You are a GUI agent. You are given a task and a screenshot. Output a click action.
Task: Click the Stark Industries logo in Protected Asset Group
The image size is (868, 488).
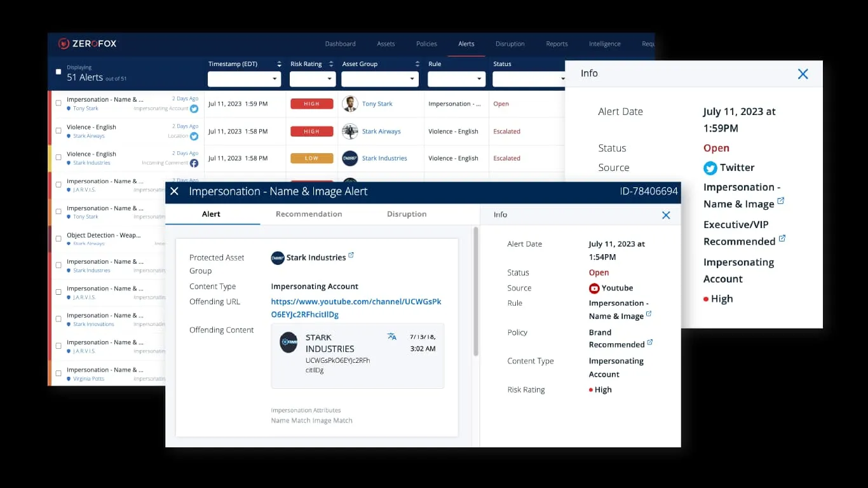[278, 258]
